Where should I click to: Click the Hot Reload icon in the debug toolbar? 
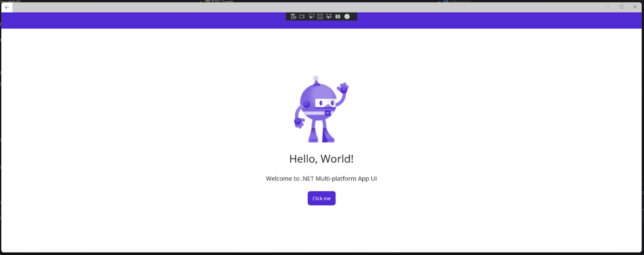point(338,16)
